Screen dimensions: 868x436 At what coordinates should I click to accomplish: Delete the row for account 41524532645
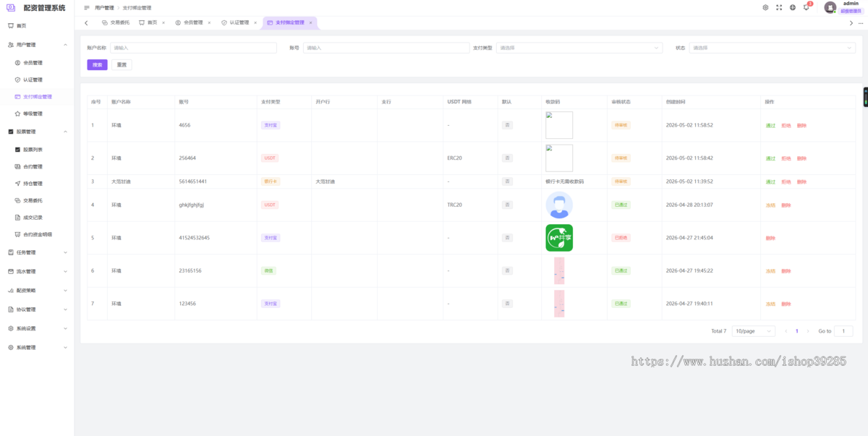pos(770,238)
